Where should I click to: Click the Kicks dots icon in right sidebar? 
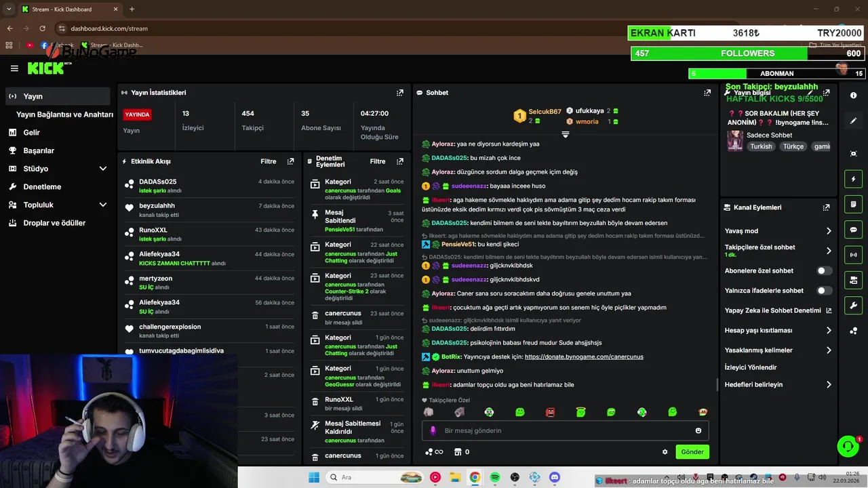[x=853, y=331]
